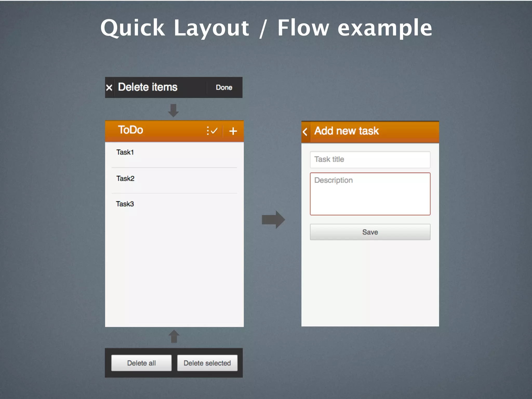Click the ToDo header title

[130, 130]
